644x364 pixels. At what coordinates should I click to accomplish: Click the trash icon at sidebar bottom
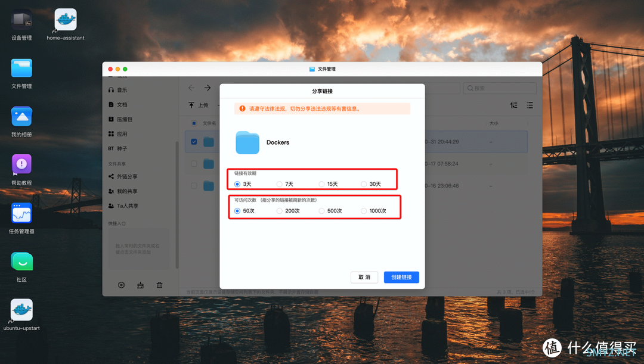(x=159, y=285)
